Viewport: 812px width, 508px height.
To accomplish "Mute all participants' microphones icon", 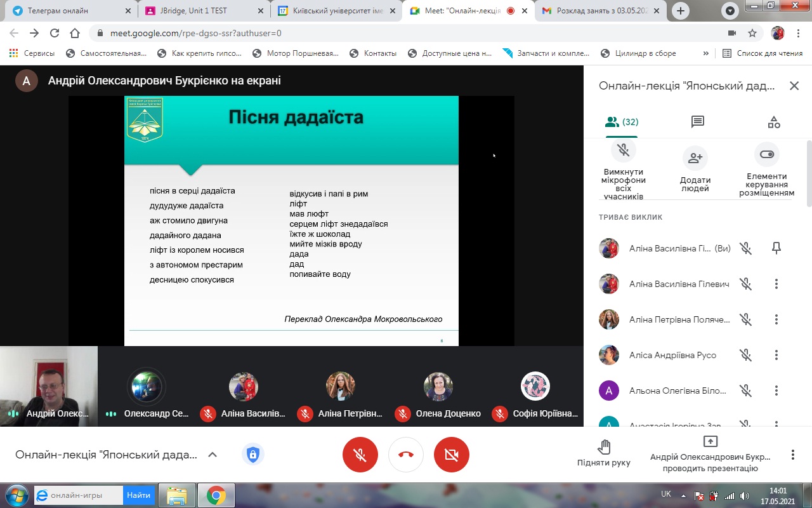I will tap(624, 150).
